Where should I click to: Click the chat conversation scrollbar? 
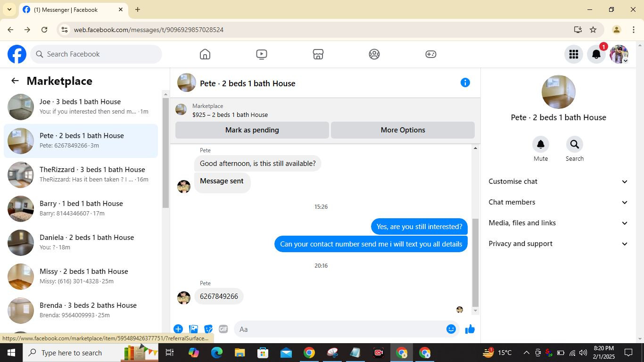[475, 263]
